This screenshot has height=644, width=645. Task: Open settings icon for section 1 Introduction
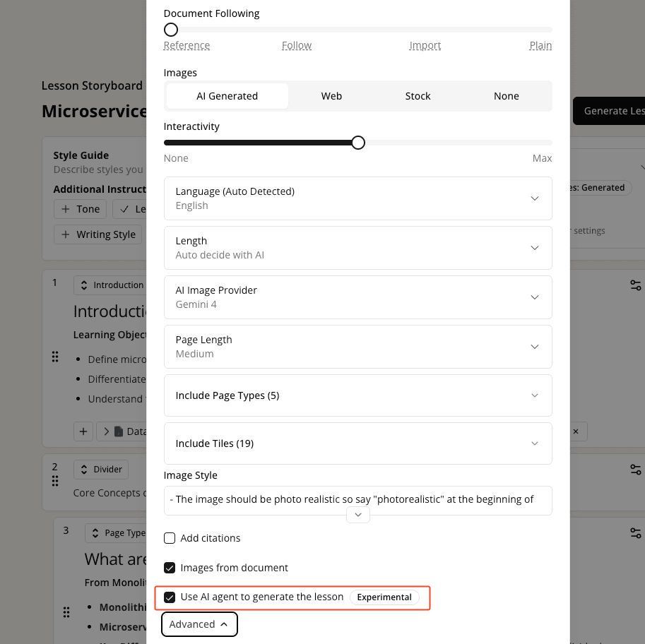[636, 285]
